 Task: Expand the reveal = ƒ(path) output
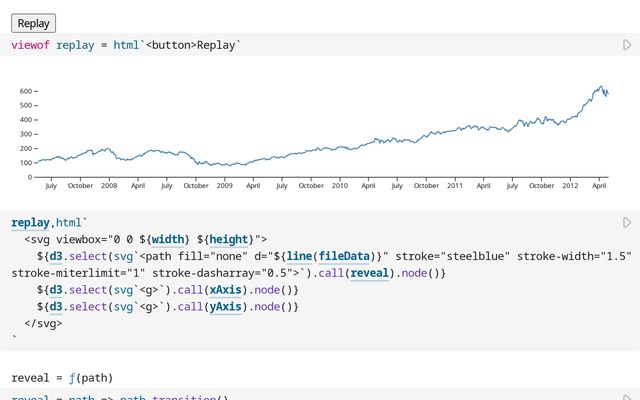click(62, 378)
